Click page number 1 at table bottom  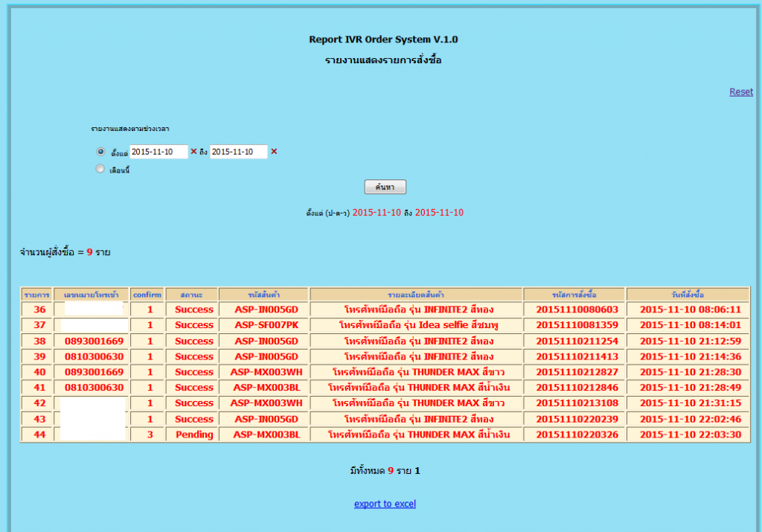coord(417,471)
